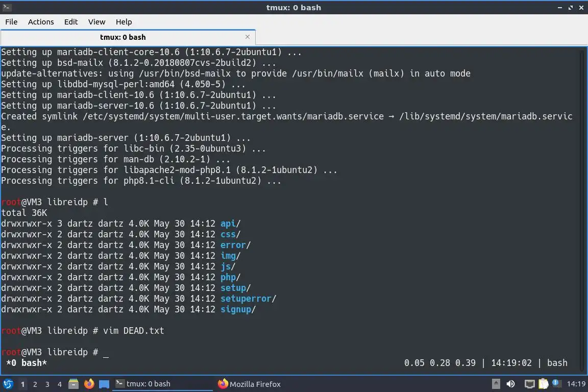Viewport: 588px width, 392px height.
Task: Open the File menu
Action: [11, 22]
